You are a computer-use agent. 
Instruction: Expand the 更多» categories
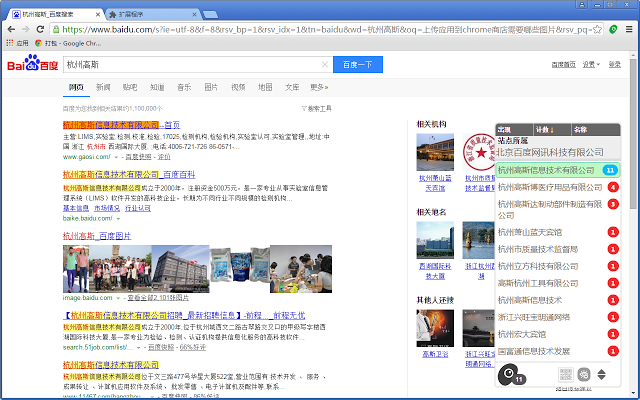(319, 87)
